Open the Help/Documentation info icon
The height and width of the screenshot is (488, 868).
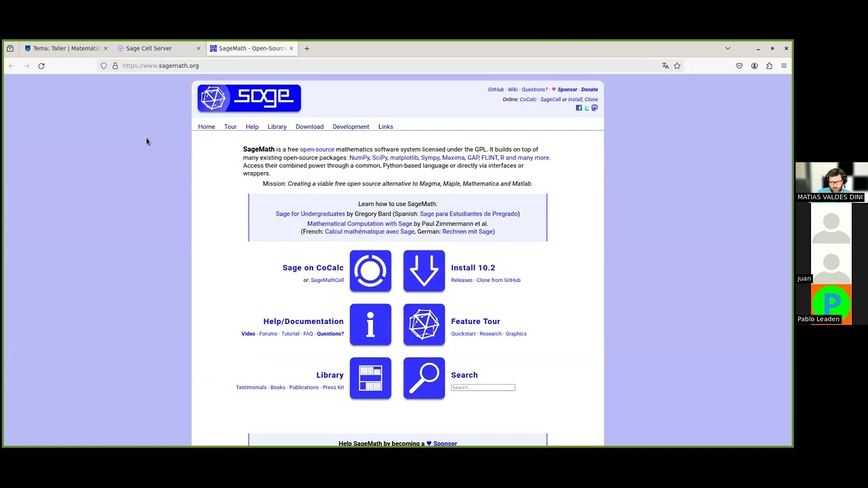[x=370, y=325]
